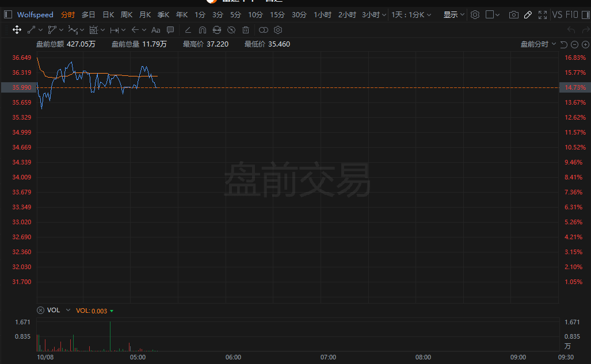Select the Aa text annotation tool
Screen dimensions: 591x364
156,30
